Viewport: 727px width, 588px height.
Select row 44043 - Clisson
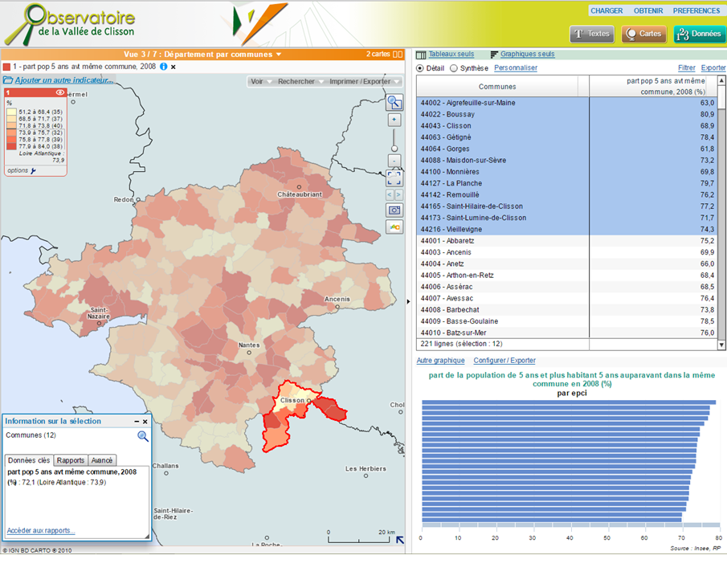pyautogui.click(x=567, y=125)
